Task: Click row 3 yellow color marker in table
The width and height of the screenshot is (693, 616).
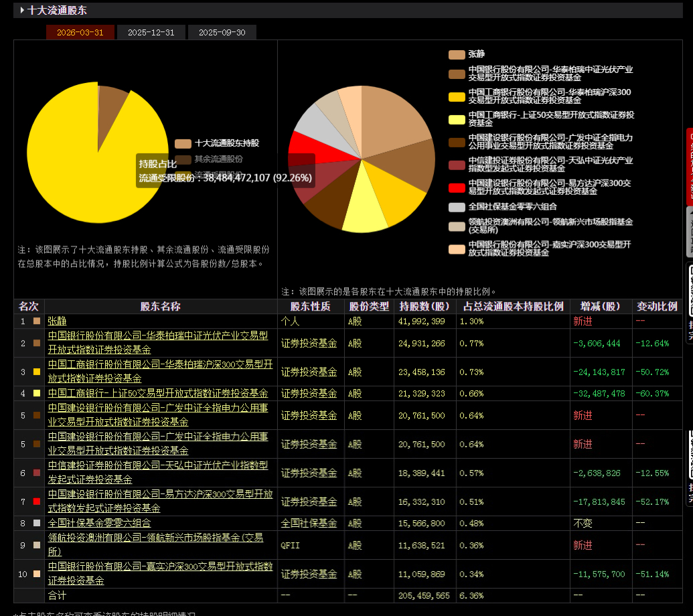Action: [37, 372]
